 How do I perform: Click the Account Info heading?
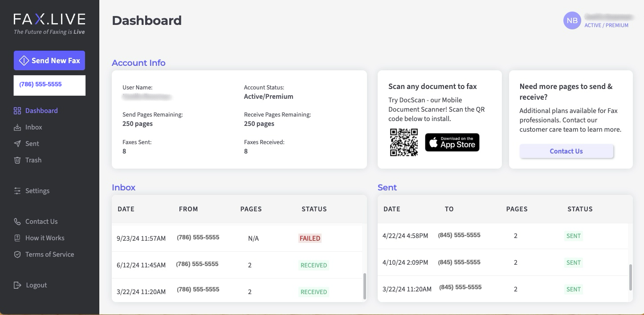click(139, 63)
